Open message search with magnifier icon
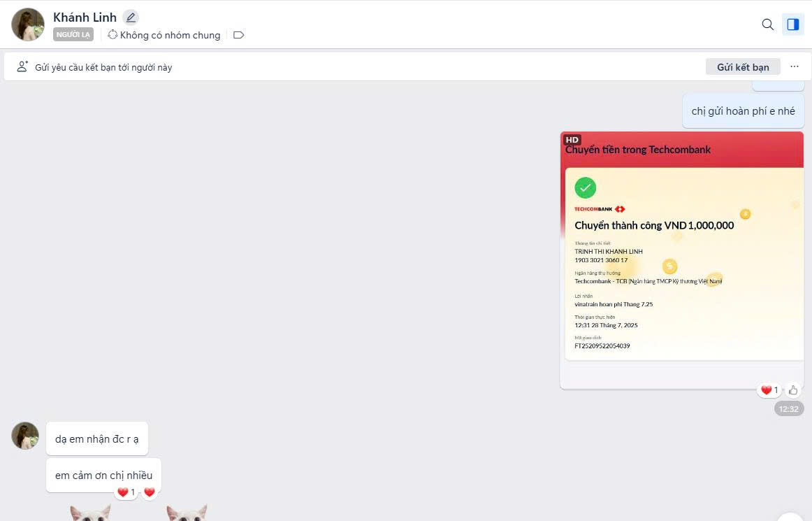This screenshot has height=521, width=812. [767, 24]
